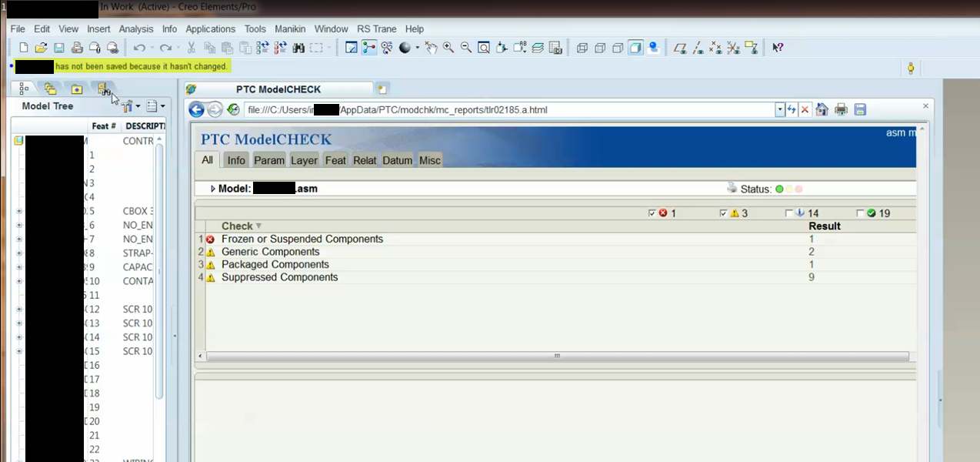Click the report horizontal scrollbar

(x=558, y=357)
